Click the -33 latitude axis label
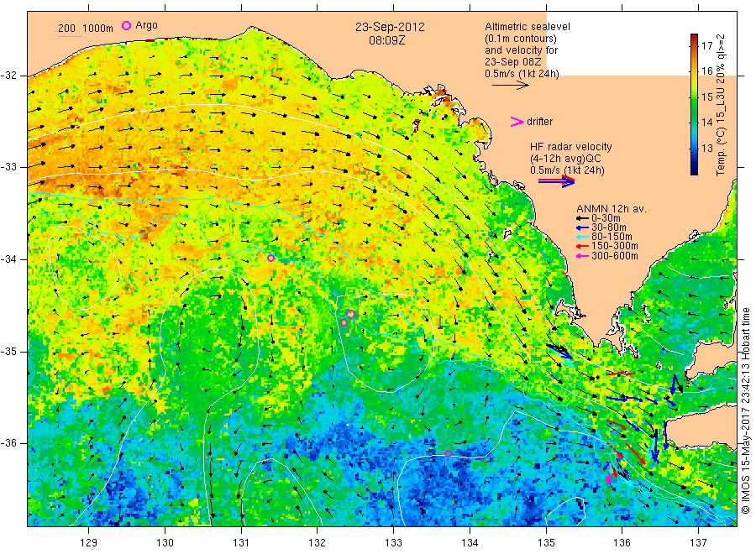The width and height of the screenshot is (756, 554). click(x=8, y=168)
